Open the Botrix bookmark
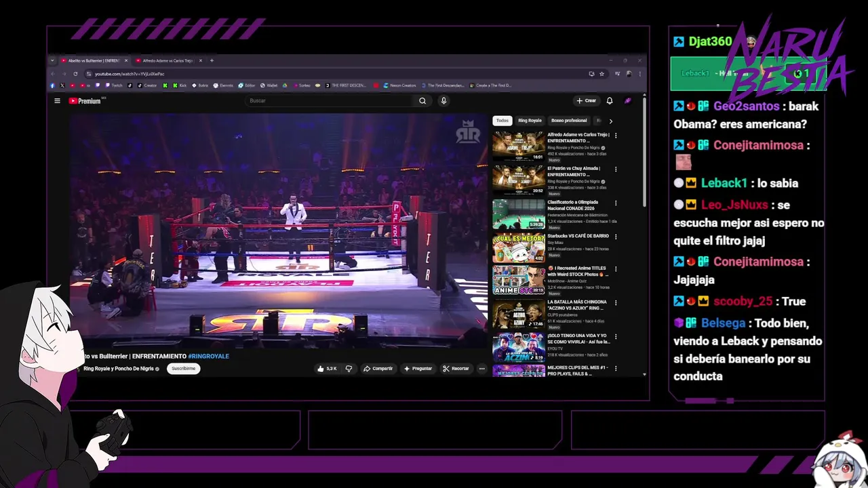Image resolution: width=868 pixels, height=488 pixels. tap(200, 85)
